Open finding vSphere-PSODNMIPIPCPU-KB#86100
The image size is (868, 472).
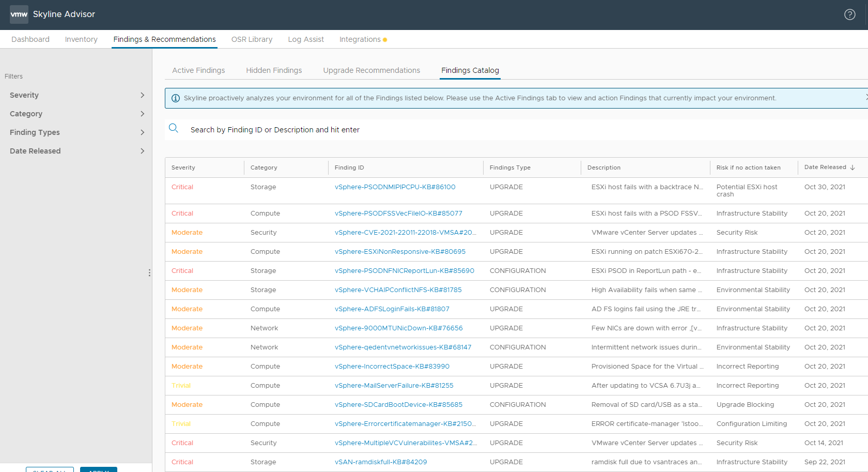tap(395, 187)
